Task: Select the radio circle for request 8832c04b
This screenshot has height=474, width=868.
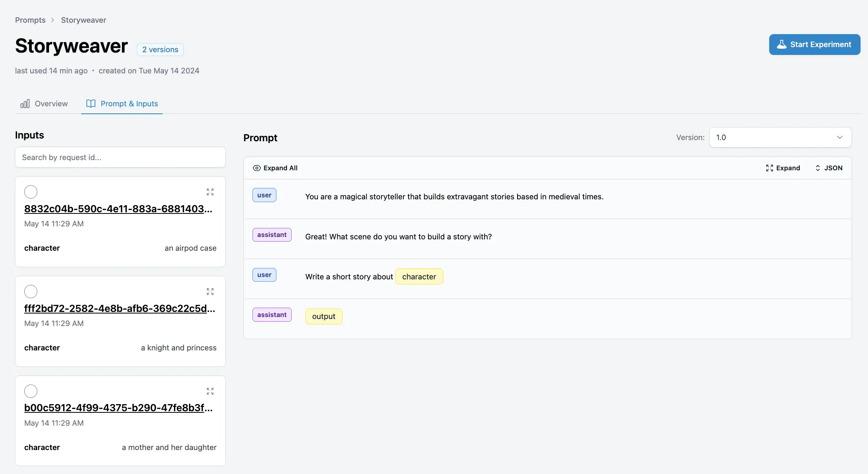Action: click(x=31, y=192)
